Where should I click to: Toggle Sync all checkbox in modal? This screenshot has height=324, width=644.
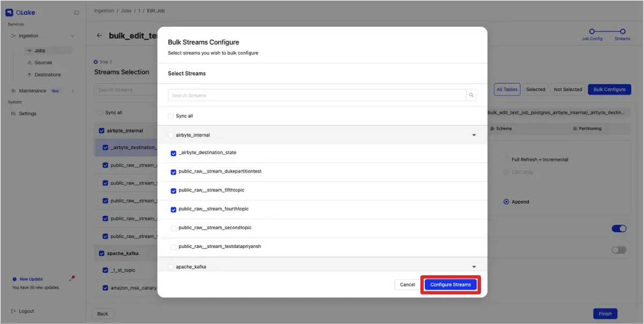point(171,116)
